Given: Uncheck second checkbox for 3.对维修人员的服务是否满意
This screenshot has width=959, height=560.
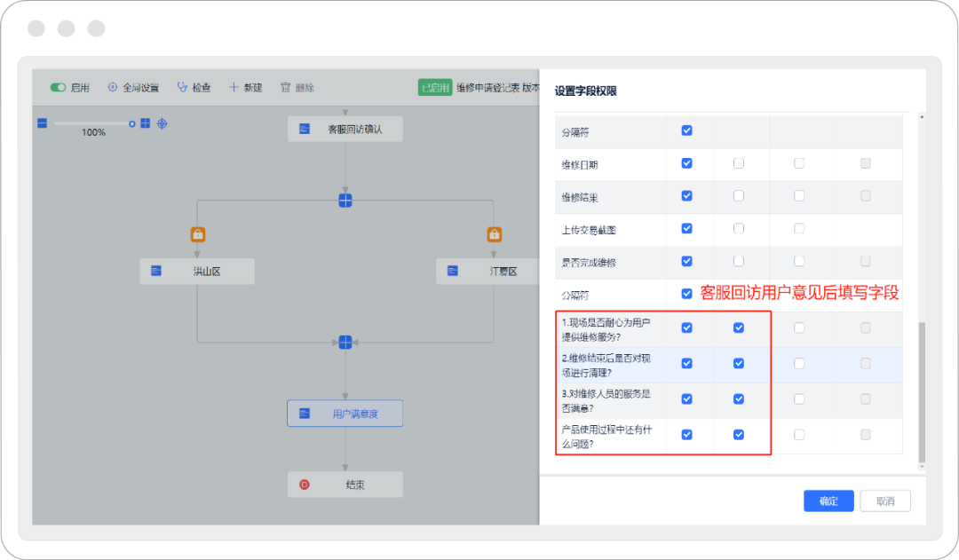Looking at the screenshot, I should pyautogui.click(x=739, y=399).
